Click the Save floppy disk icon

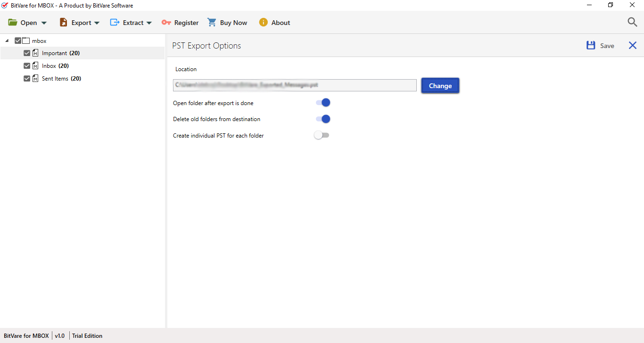[x=591, y=45]
